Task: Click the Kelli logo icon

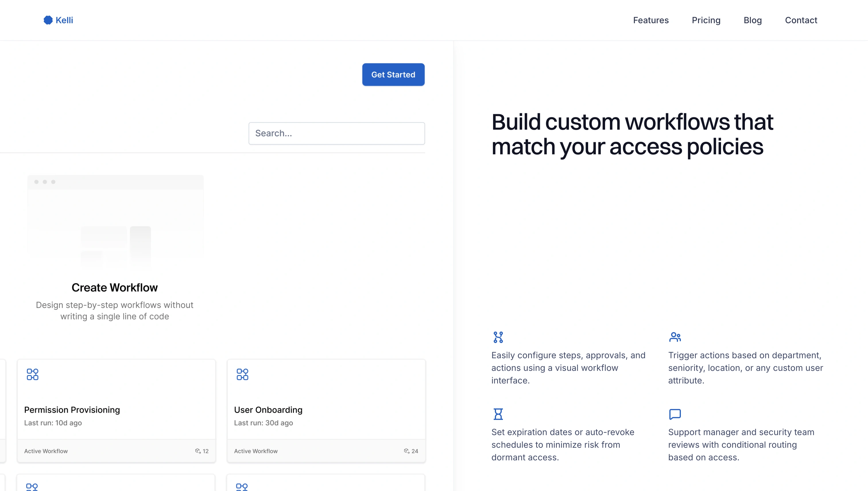Action: tap(48, 20)
